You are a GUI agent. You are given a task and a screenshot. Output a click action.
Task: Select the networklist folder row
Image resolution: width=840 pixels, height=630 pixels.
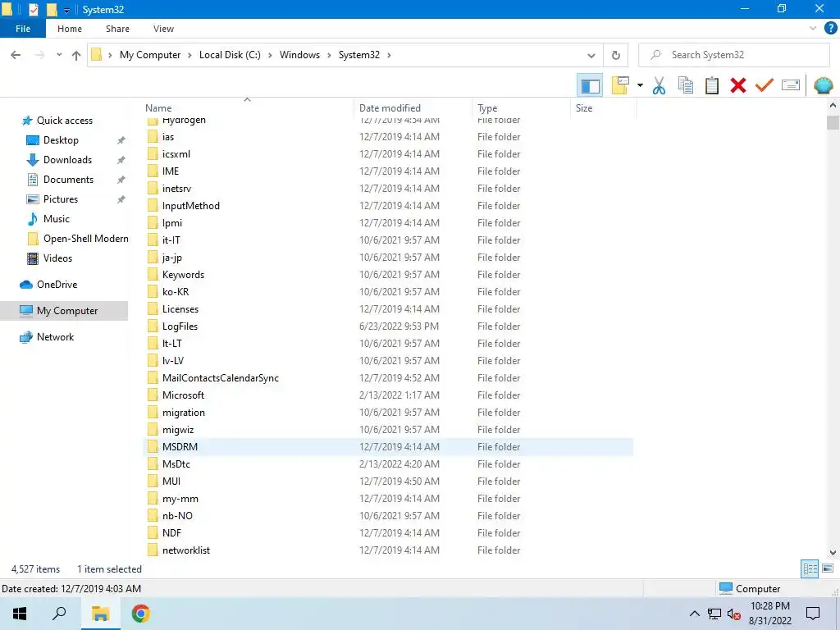coord(388,550)
